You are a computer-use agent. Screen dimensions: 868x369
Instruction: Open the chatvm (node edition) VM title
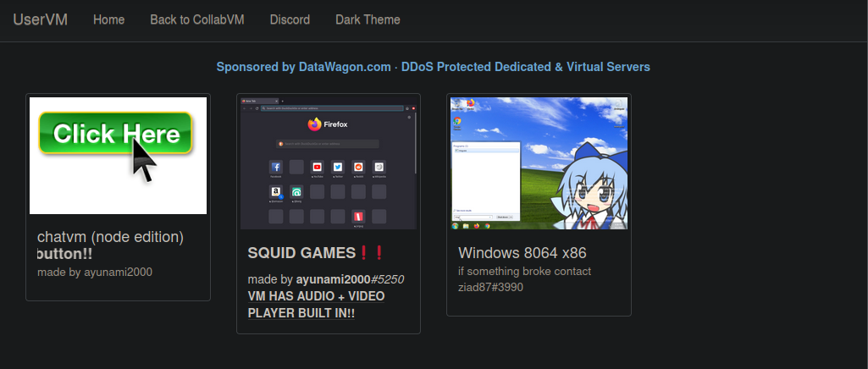click(110, 237)
